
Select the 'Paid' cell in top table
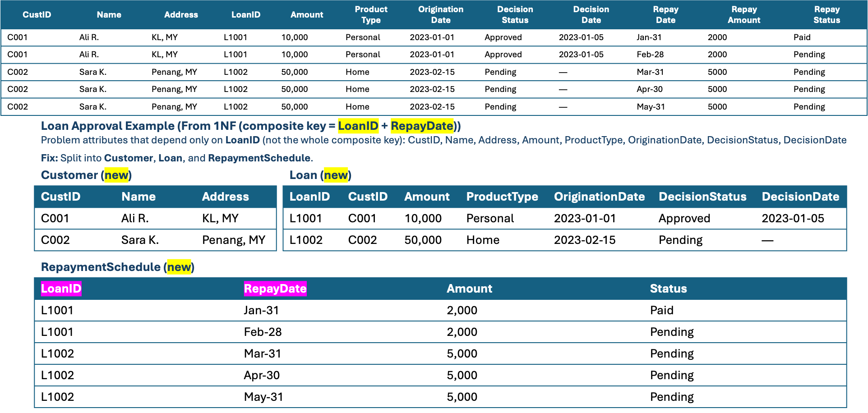[802, 37]
